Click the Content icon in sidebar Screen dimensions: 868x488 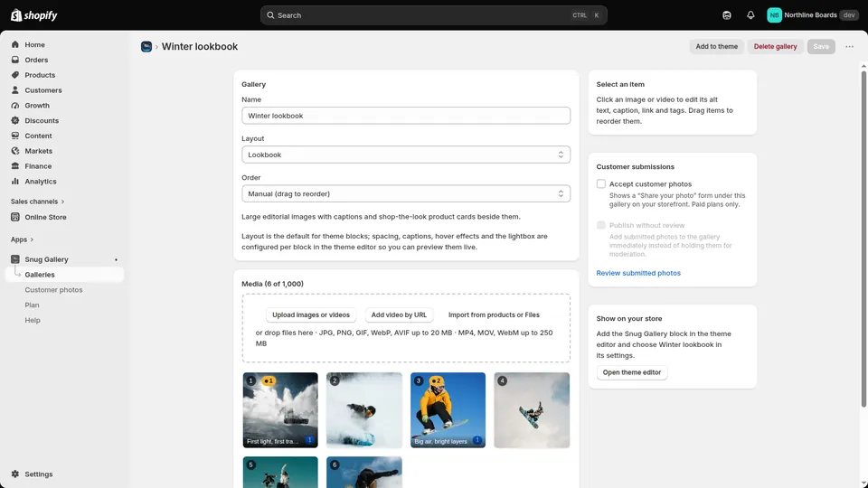click(x=15, y=136)
